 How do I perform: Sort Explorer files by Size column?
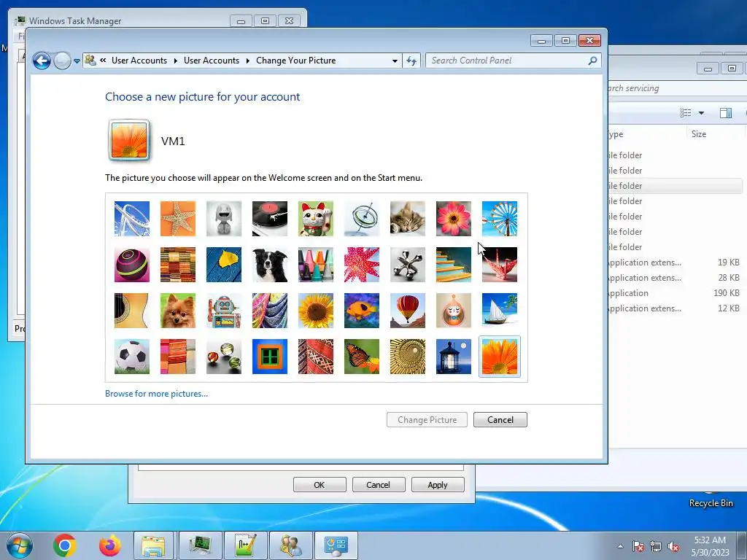(699, 134)
